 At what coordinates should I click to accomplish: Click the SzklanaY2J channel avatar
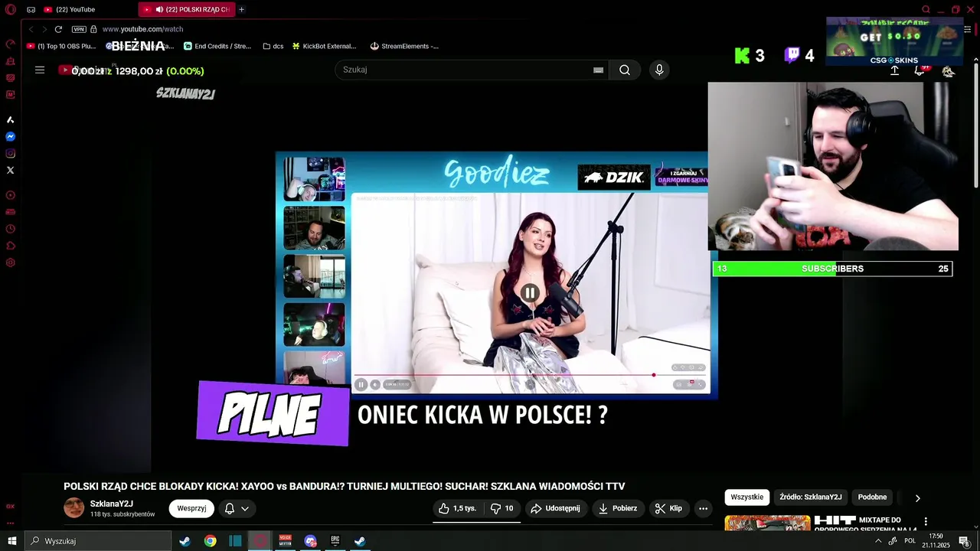pyautogui.click(x=74, y=508)
